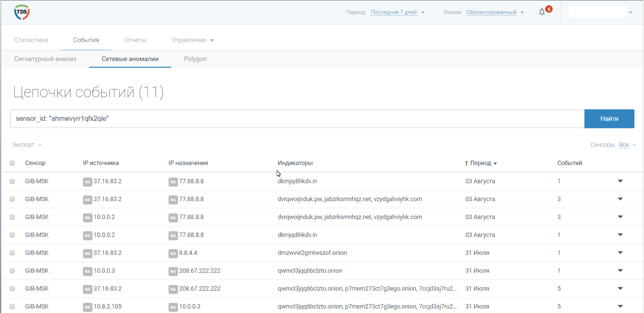Image resolution: width=644 pixels, height=313 pixels.
Task: Open the notifications bell icon
Action: 542,12
